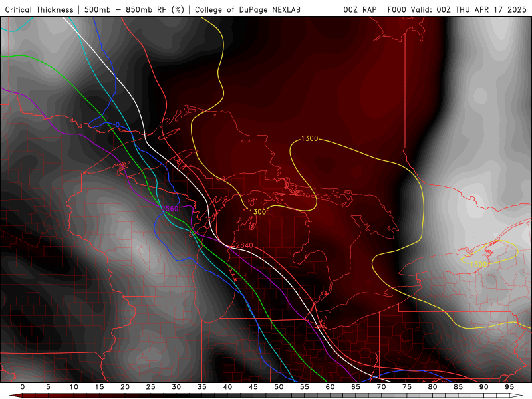This screenshot has height=399, width=532.
Task: Click the white arrow at colorbar's high end
Action: point(516,396)
